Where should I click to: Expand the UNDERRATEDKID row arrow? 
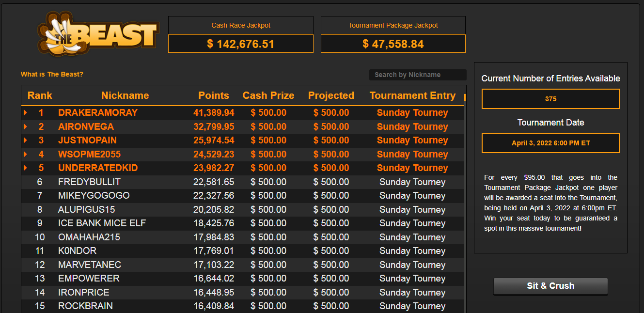click(25, 168)
